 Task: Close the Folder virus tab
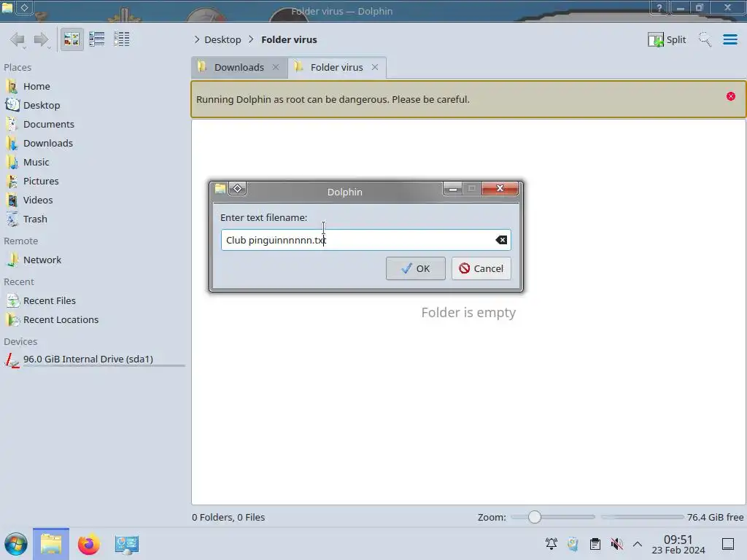click(375, 67)
